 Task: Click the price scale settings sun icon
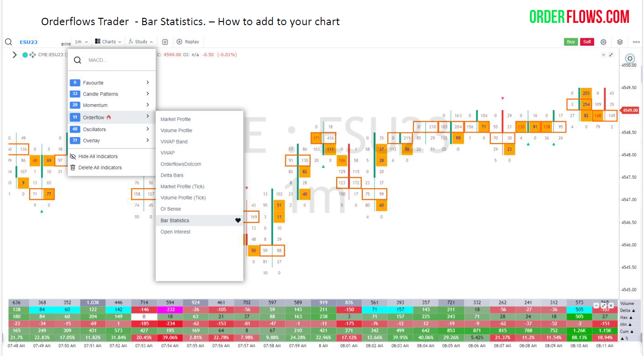pyautogui.click(x=630, y=58)
